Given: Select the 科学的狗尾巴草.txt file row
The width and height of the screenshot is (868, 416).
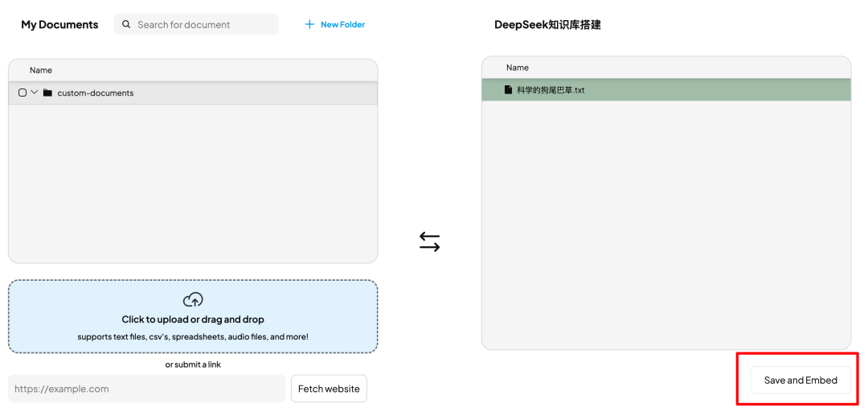Looking at the screenshot, I should click(666, 90).
